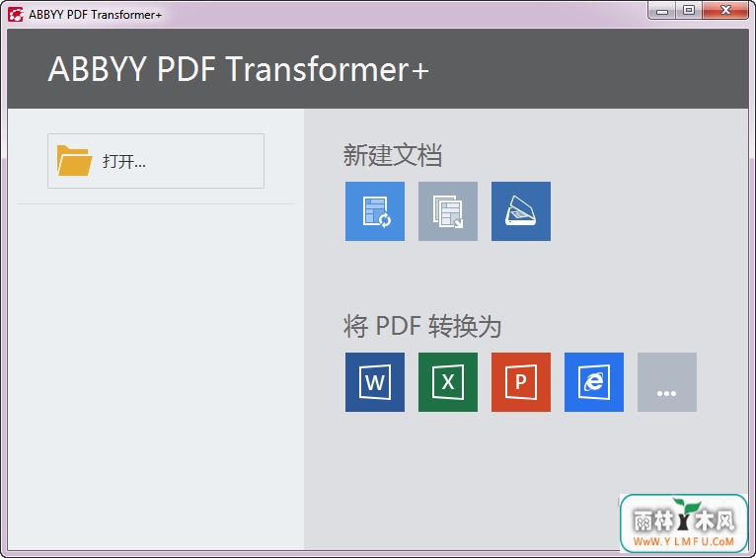Open more conversion formats ellipsis tile

coord(667,382)
